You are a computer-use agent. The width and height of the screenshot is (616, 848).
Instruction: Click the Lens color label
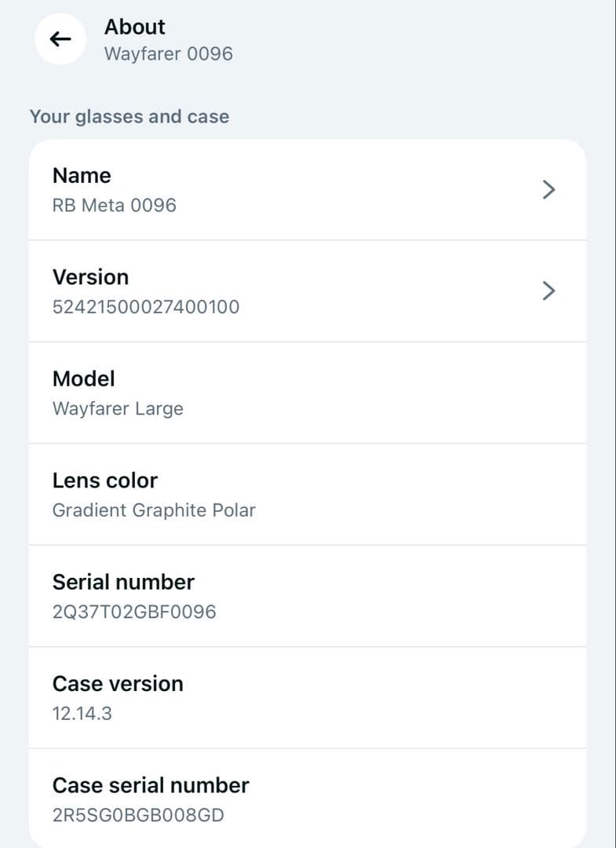105,481
